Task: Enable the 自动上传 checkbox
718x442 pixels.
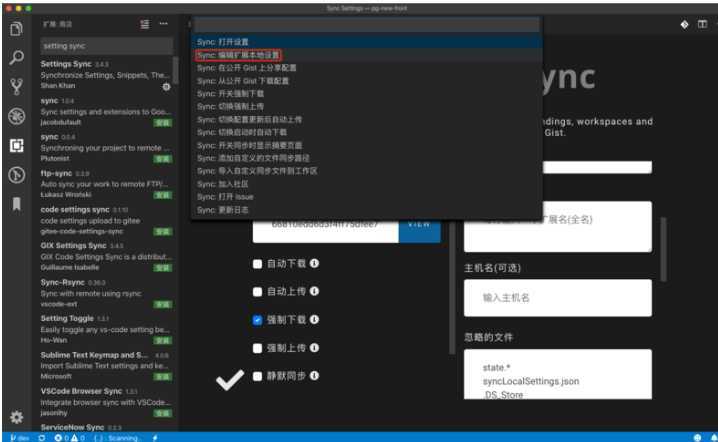Action: 257,292
